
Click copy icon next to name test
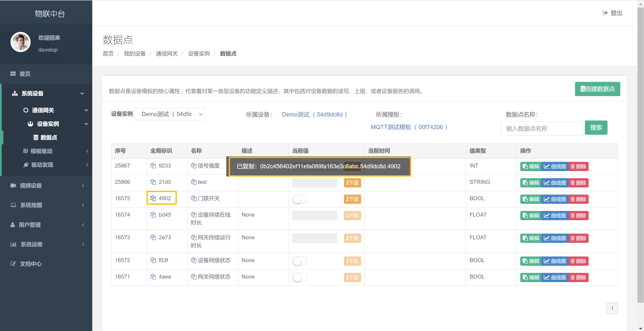pyautogui.click(x=194, y=182)
